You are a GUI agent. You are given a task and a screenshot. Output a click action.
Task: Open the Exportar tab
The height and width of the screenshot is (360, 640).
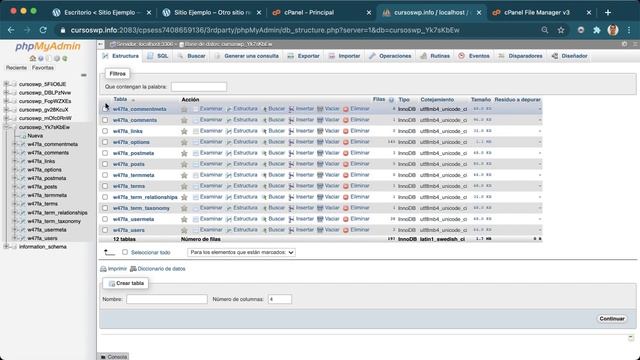pos(303,56)
